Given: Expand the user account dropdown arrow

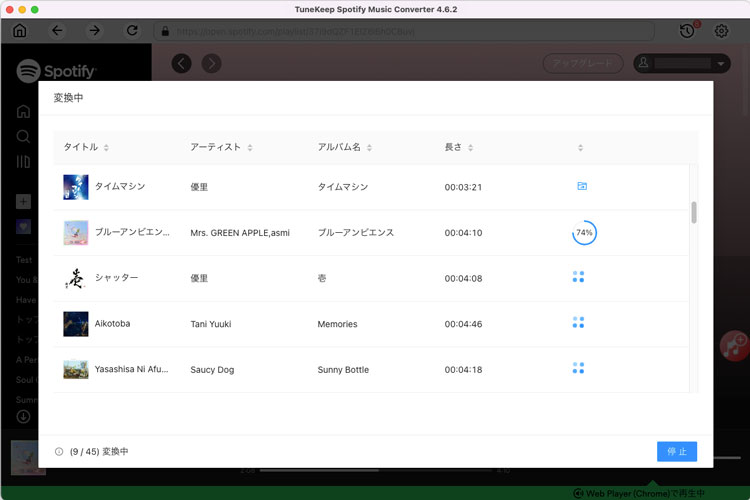Looking at the screenshot, I should (x=720, y=64).
